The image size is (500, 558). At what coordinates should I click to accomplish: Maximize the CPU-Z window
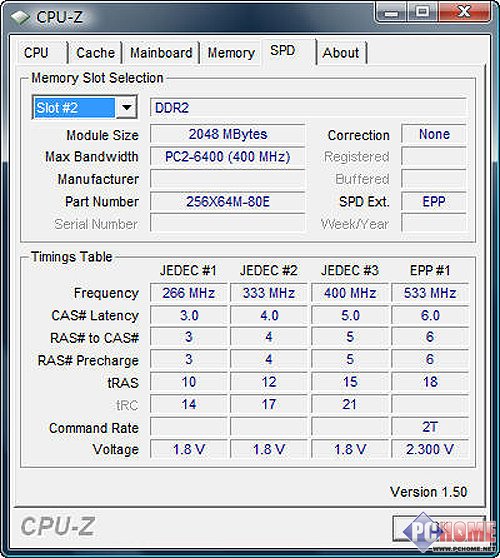click(422, 13)
